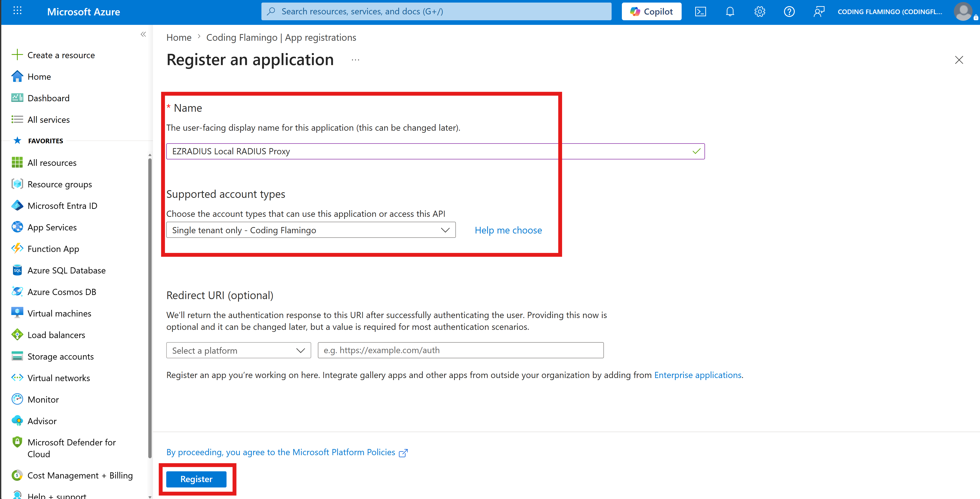Click the FAVORITES star icon

[17, 141]
